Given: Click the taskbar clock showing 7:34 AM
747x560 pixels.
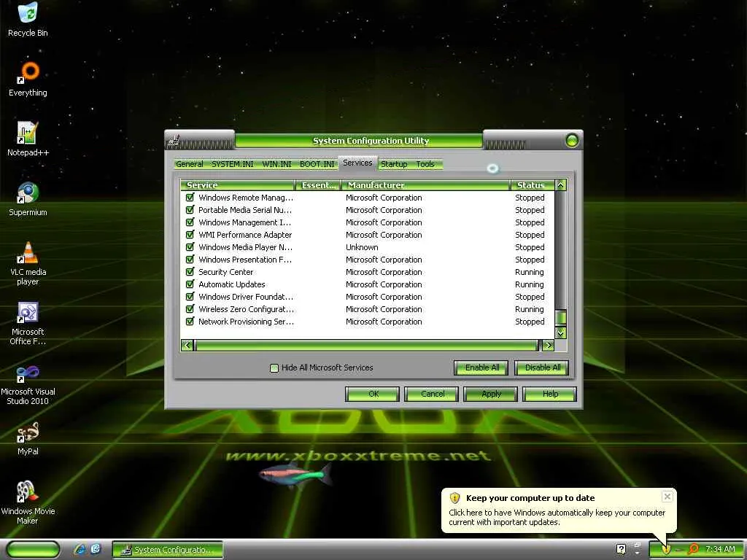Looking at the screenshot, I should (720, 549).
